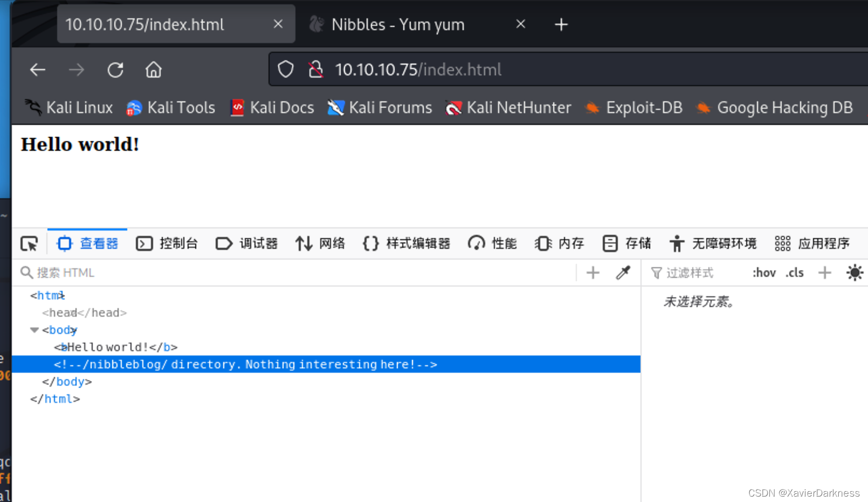Select the nibbleblog comment node
This screenshot has width=868, height=502.
[x=326, y=364]
